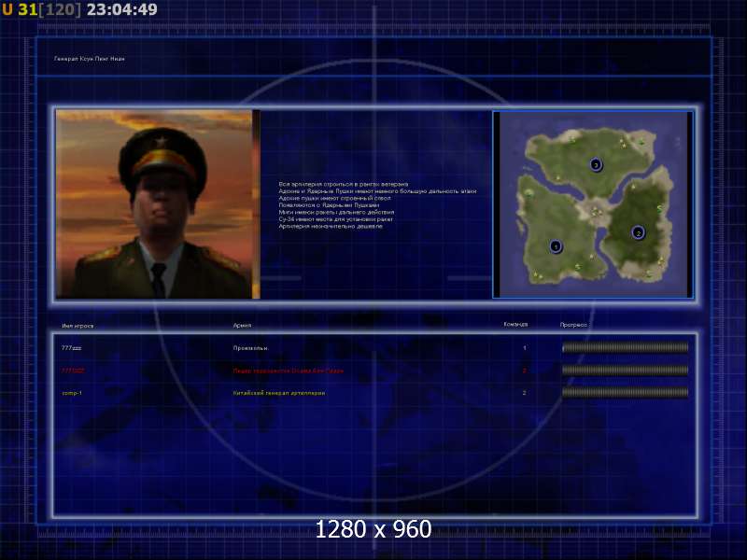The image size is (747, 560).
Task: Click the red team number 2
Action: [525, 371]
